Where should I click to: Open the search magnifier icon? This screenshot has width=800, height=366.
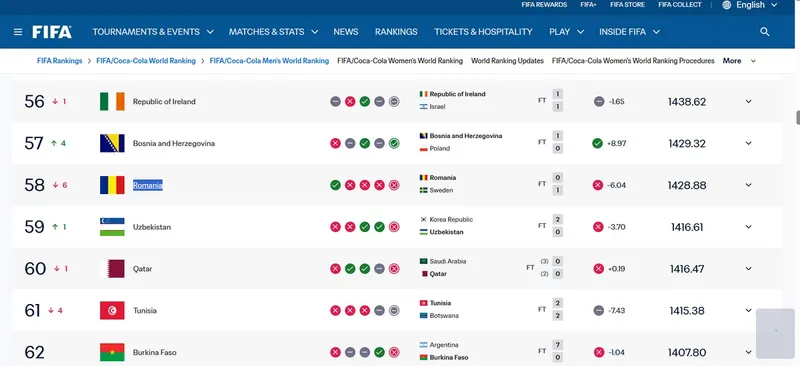(764, 32)
